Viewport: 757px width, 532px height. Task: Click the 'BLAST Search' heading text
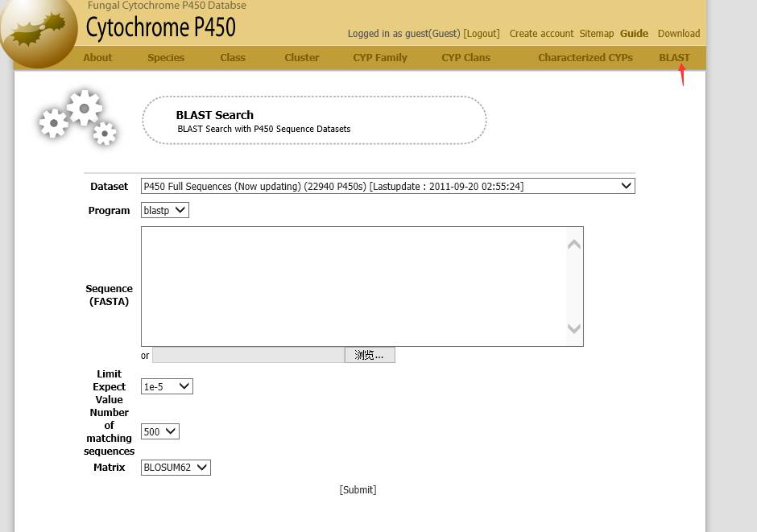pos(215,115)
